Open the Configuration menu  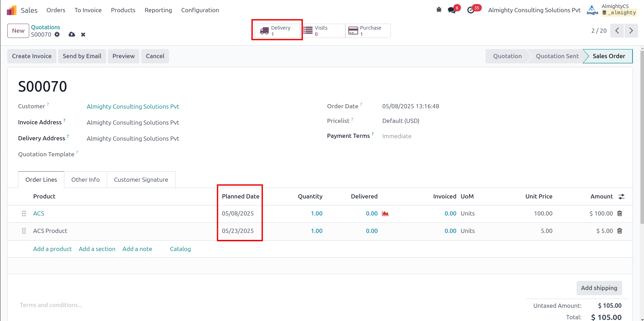200,10
